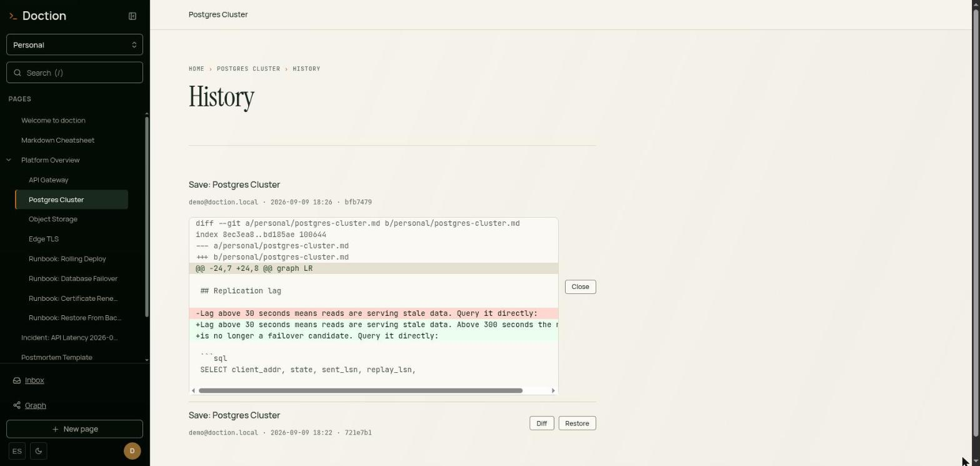Click commit hash 721e7b1 text
This screenshot has height=466, width=980.
[358, 433]
